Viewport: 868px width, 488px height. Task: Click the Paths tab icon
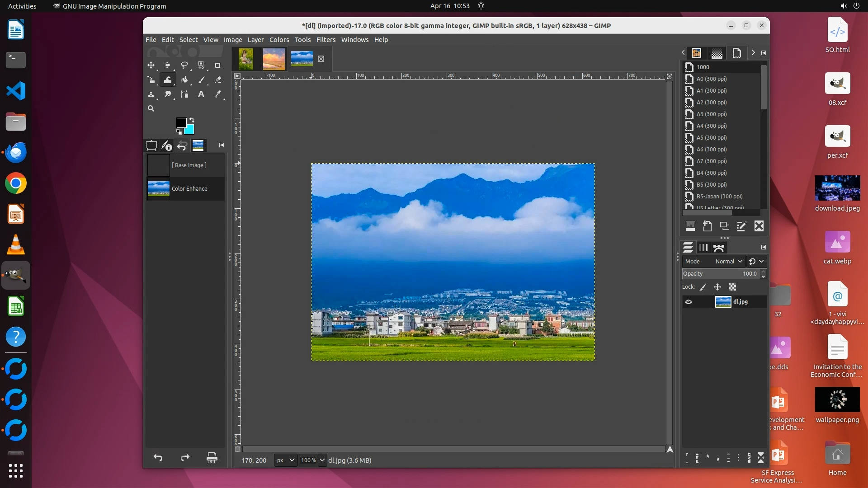click(719, 248)
